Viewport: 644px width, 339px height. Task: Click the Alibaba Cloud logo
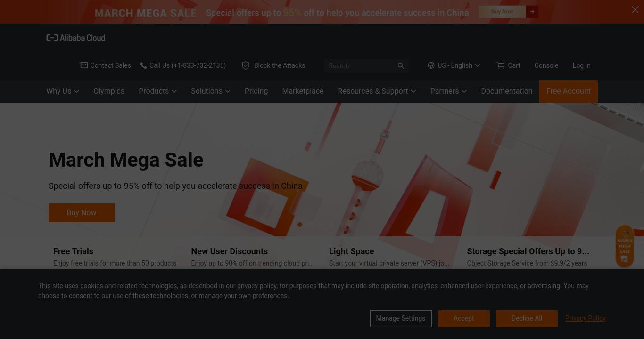pos(75,38)
